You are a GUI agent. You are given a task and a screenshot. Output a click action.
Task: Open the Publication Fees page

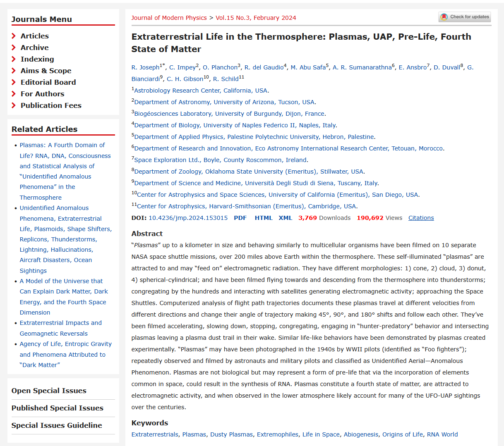51,105
